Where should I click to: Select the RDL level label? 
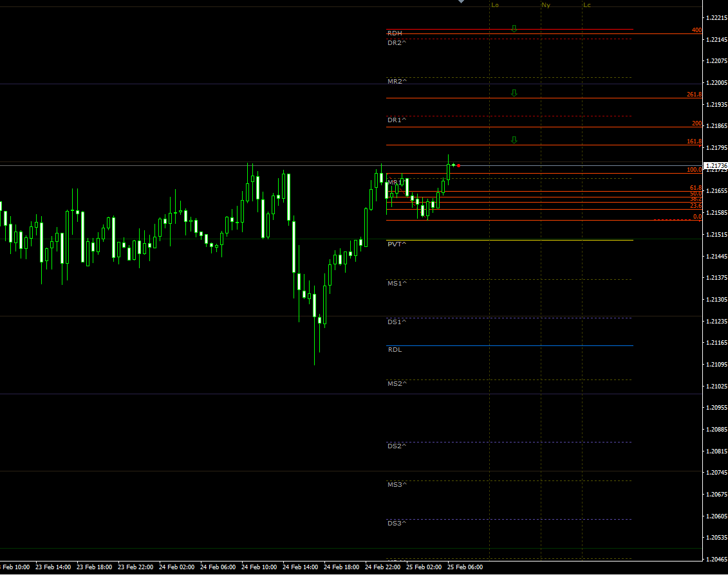click(395, 349)
